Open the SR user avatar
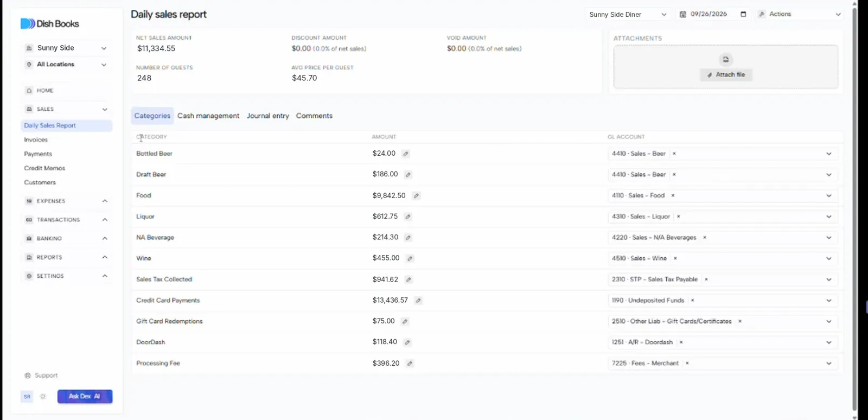 pyautogui.click(x=27, y=397)
